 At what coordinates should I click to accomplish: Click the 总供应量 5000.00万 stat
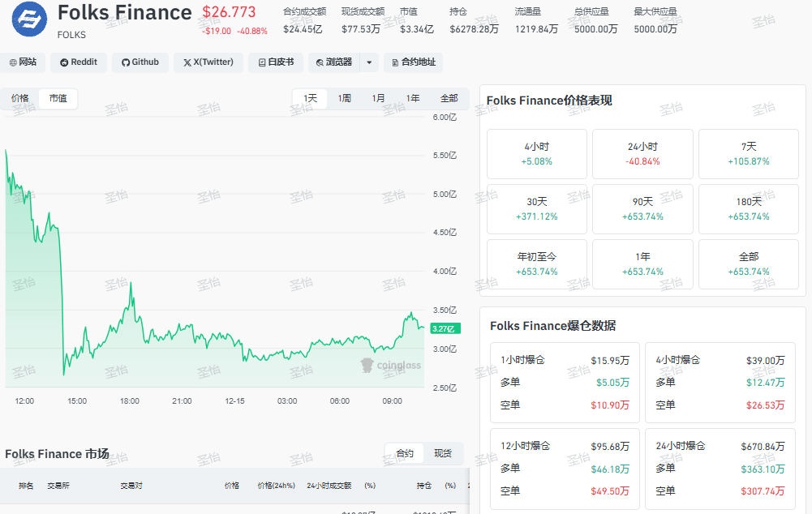[x=596, y=21]
